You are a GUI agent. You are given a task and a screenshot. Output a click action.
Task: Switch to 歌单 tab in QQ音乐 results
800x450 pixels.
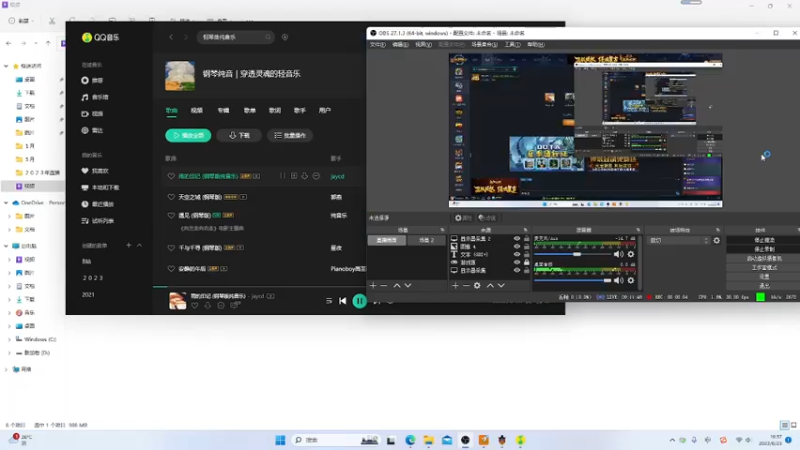[249, 110]
